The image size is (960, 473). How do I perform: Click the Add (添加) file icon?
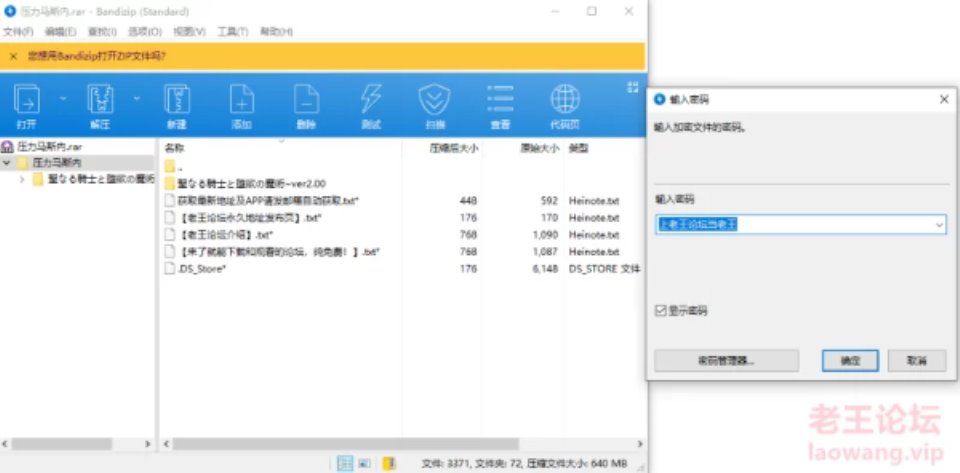[242, 100]
